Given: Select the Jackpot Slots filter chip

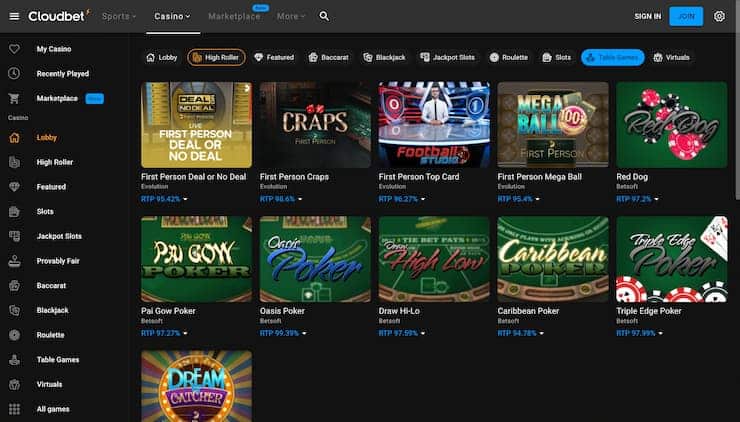Looking at the screenshot, I should click(x=447, y=58).
